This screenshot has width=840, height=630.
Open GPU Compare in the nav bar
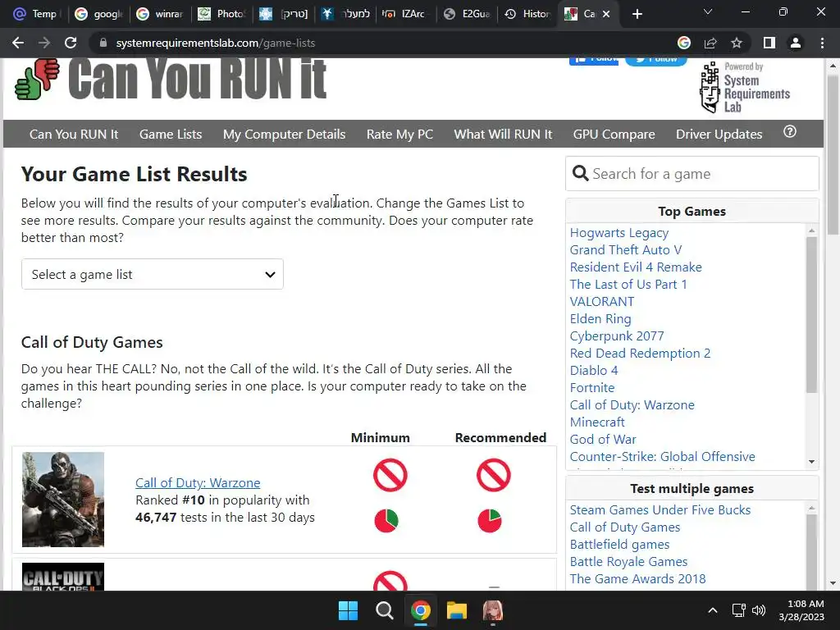[x=614, y=134]
